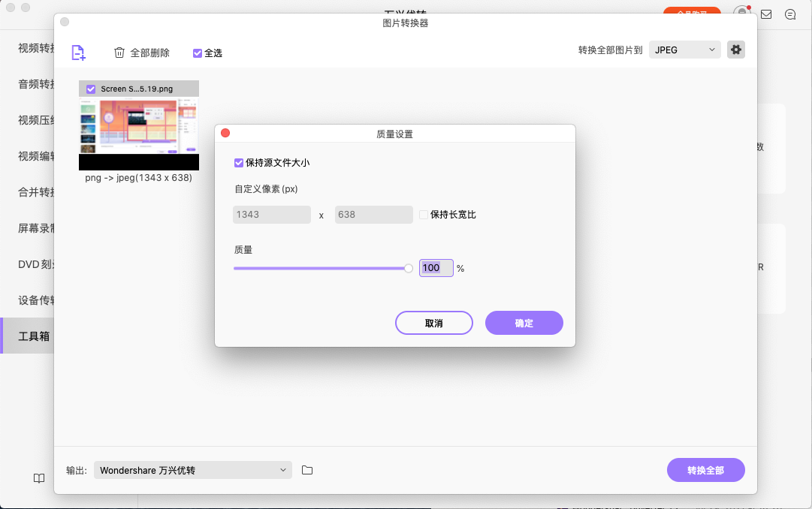Uncheck the 全选 select all checkbox
812x509 pixels.
tap(197, 53)
